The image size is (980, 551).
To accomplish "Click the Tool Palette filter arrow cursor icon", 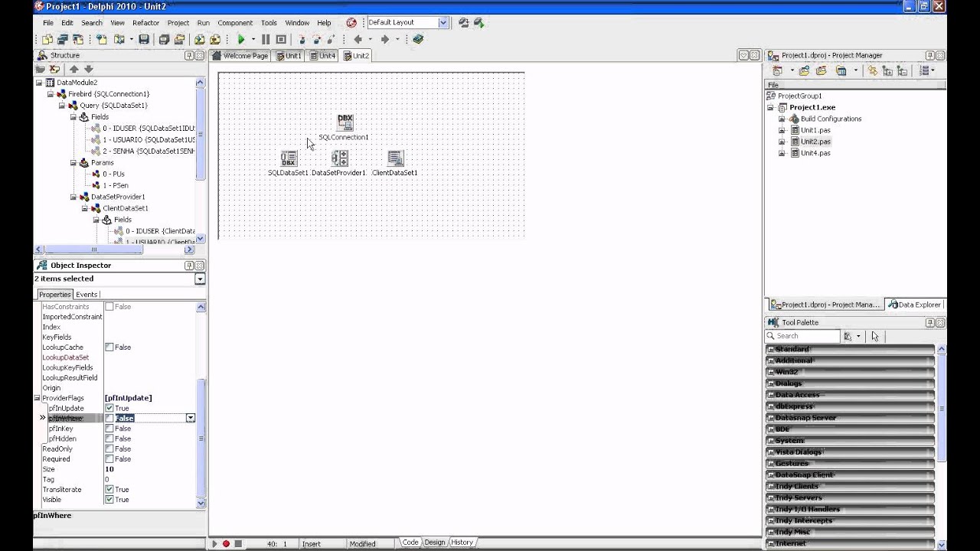I will 875,336.
